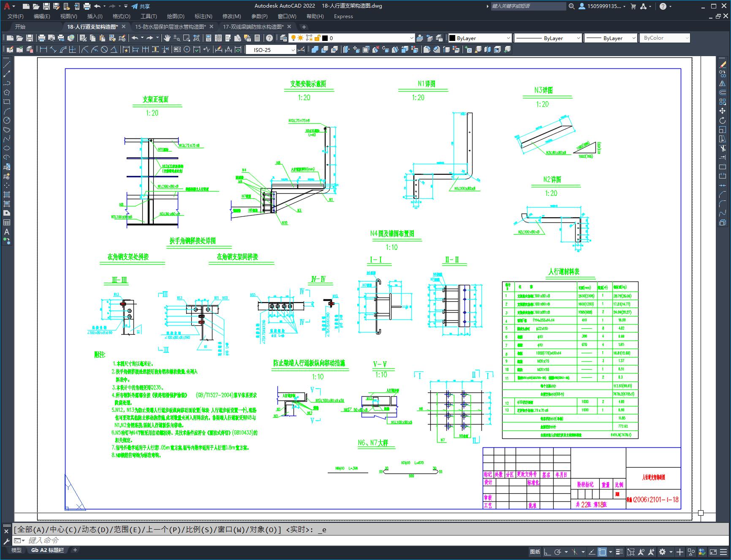Image resolution: width=731 pixels, height=560 pixels.
Task: Open Layer Properties Manager icon
Action: (x=283, y=38)
